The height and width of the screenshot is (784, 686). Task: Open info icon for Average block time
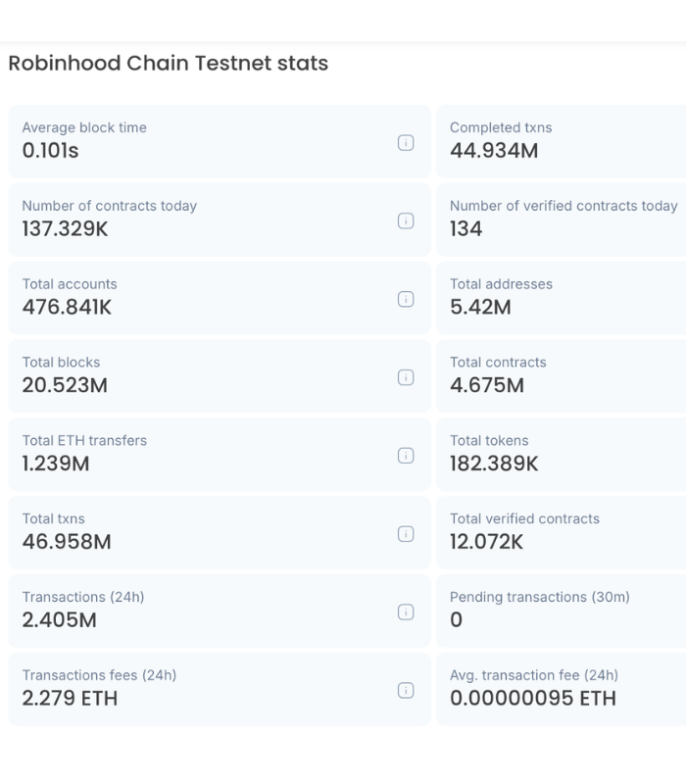click(x=406, y=142)
